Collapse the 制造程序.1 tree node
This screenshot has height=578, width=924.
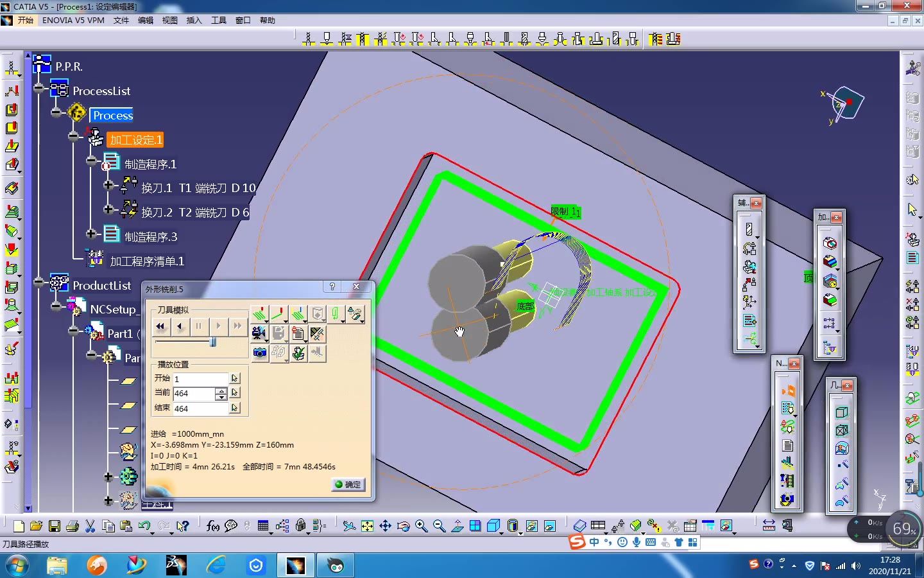coord(92,161)
